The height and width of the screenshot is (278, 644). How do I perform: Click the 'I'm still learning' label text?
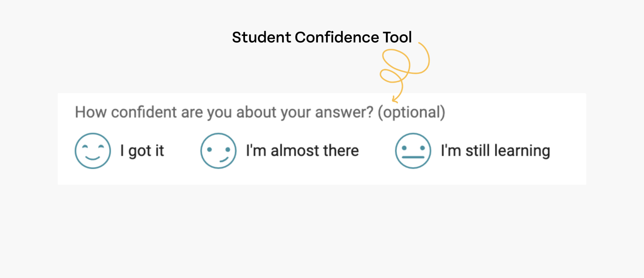pos(495,151)
